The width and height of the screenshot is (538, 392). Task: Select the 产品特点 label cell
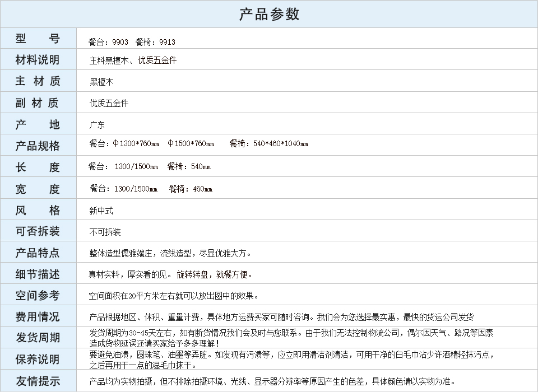38,253
